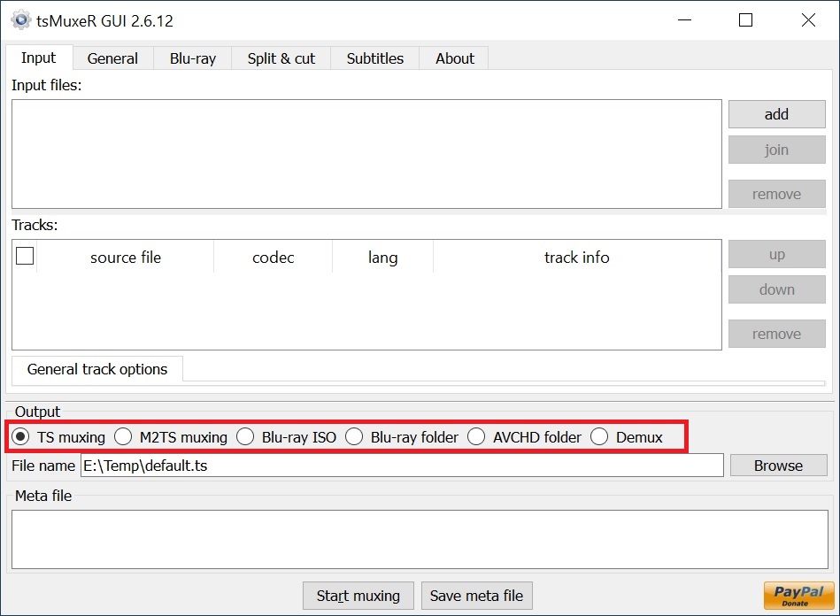
Task: Select the TS muxing output option
Action: [21, 436]
